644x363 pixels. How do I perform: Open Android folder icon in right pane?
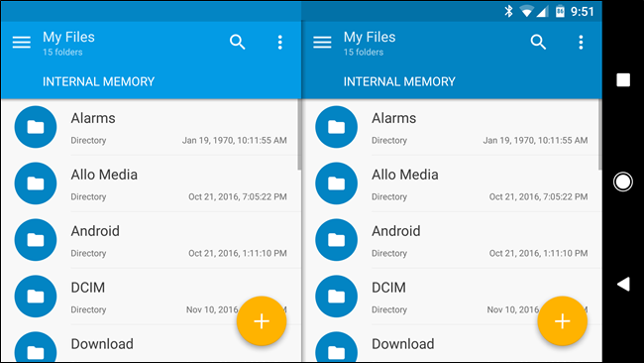pyautogui.click(x=337, y=240)
